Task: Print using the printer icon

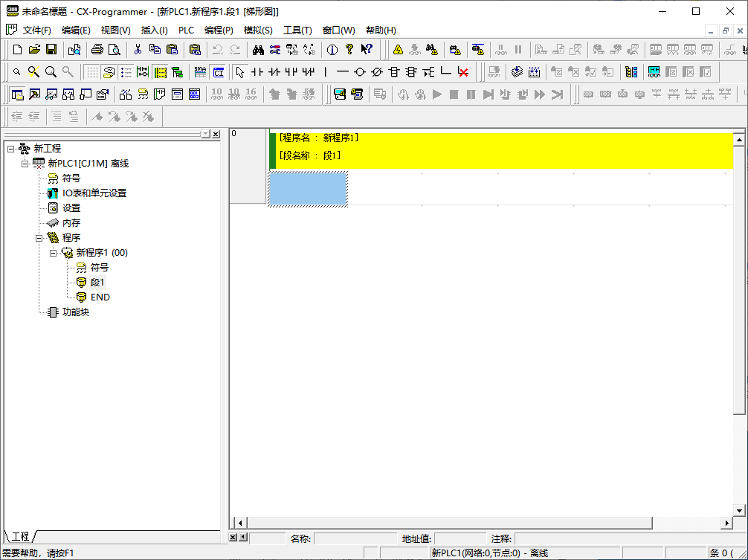Action: tap(97, 49)
